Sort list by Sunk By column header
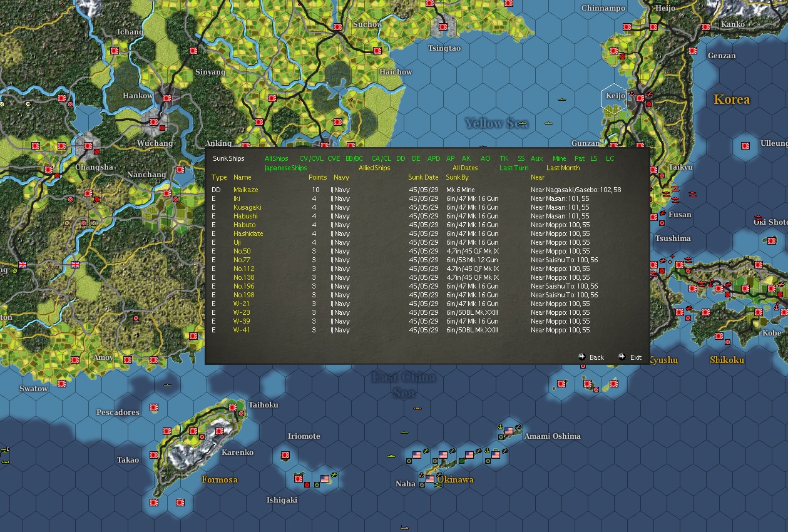 point(458,178)
